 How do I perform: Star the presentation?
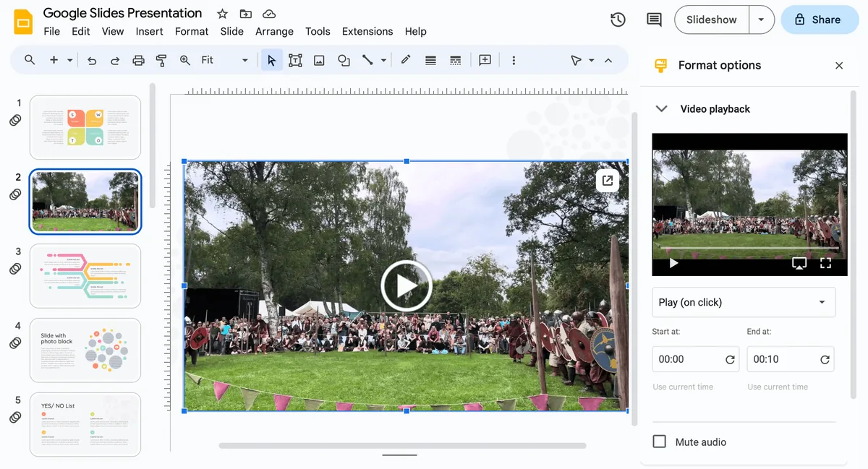pyautogui.click(x=222, y=14)
